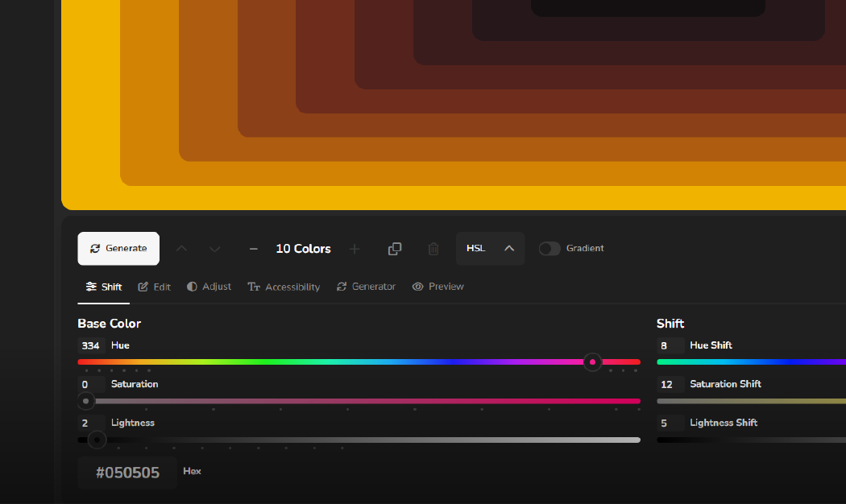This screenshot has width=846, height=504.
Task: Click the Hue Shift slider track
Action: click(751, 362)
